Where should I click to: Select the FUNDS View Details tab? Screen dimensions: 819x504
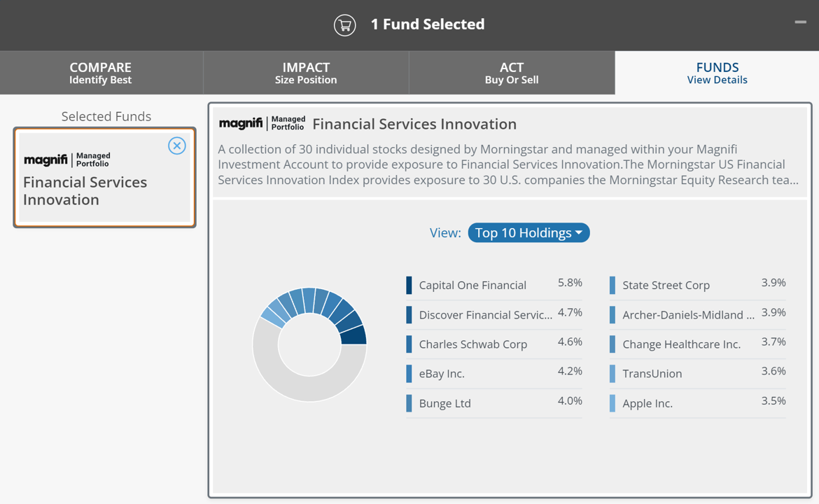click(716, 72)
